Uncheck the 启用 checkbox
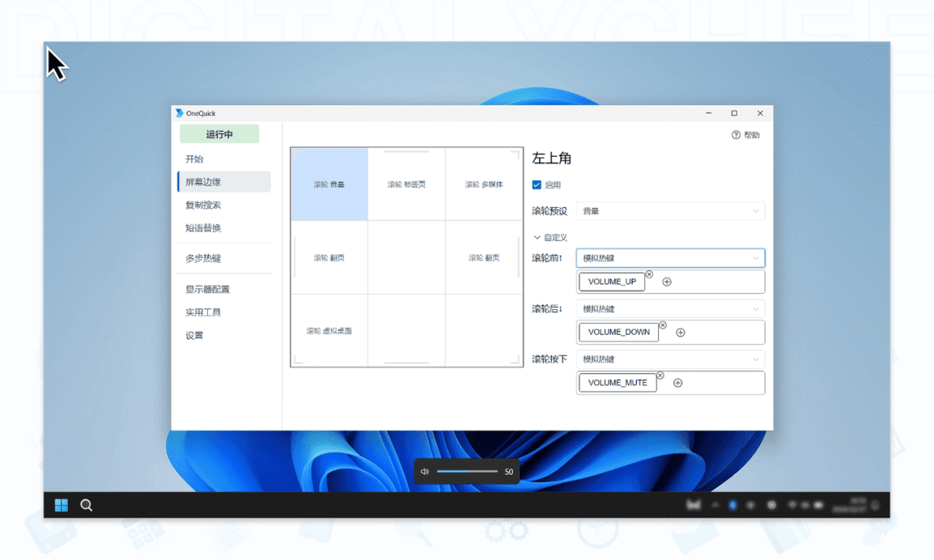The image size is (934, 560). point(537,185)
